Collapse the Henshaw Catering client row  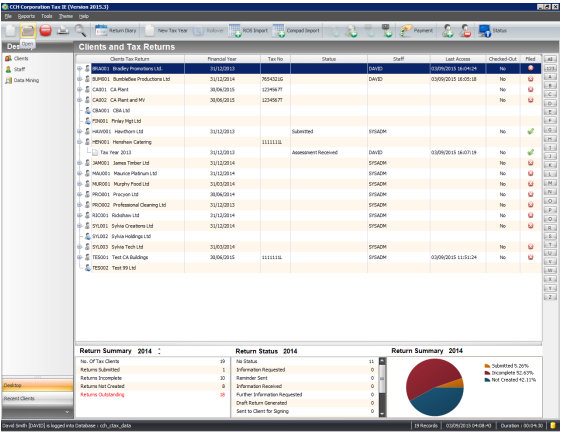[x=79, y=142]
